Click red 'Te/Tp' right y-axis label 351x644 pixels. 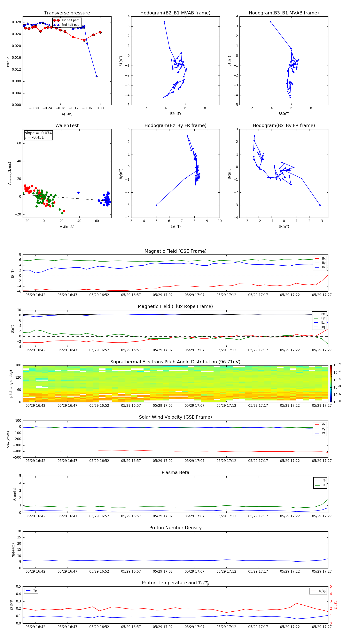click(x=336, y=605)
